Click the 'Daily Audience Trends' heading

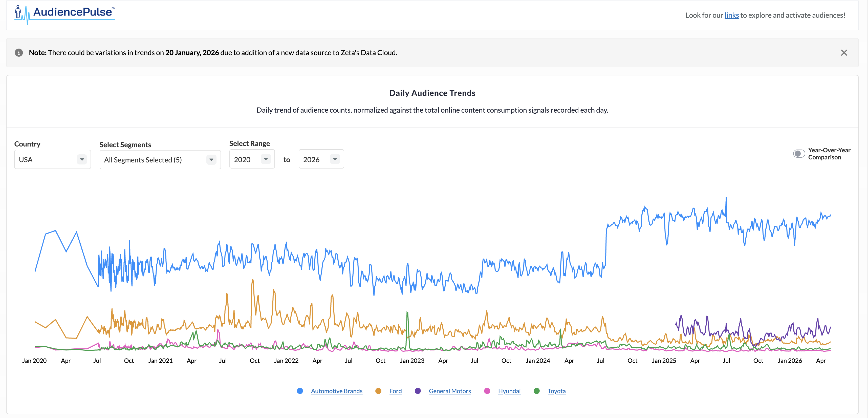pos(432,93)
